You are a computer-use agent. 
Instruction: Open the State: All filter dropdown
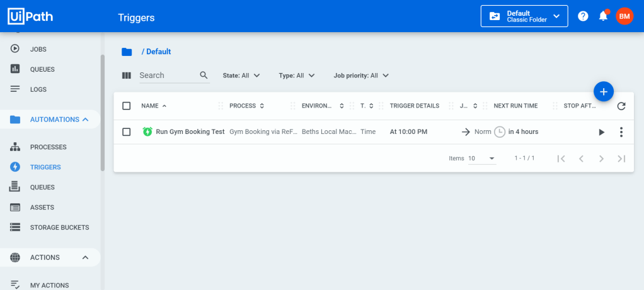(x=241, y=75)
